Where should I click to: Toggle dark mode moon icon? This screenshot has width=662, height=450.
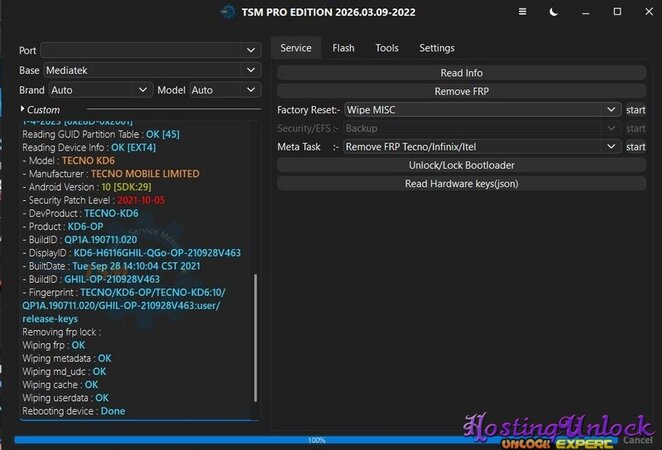(554, 12)
